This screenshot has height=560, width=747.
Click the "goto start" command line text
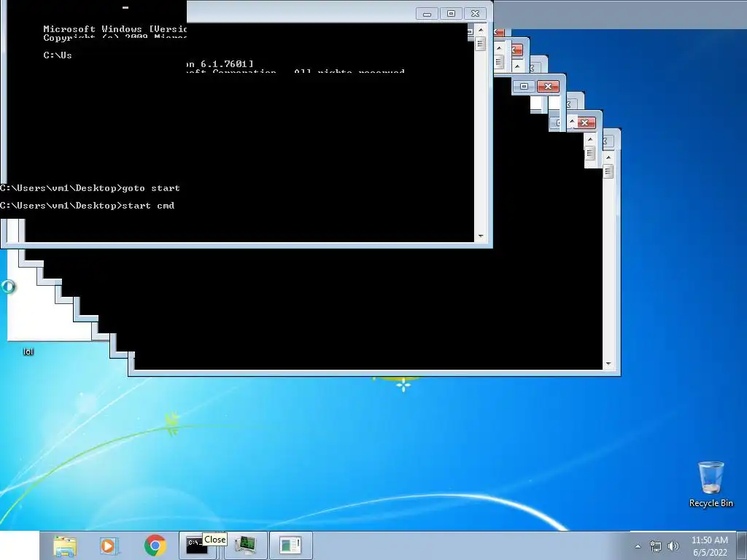151,188
